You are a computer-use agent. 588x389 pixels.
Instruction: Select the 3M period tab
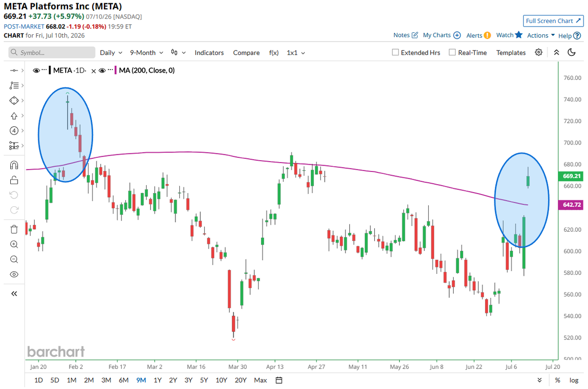[106, 380]
